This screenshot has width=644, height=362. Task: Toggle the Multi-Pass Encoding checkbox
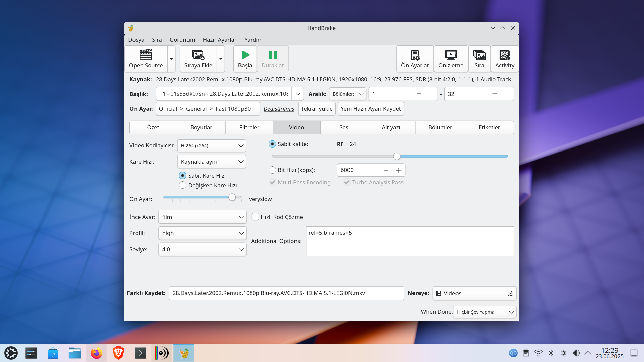pos(272,182)
